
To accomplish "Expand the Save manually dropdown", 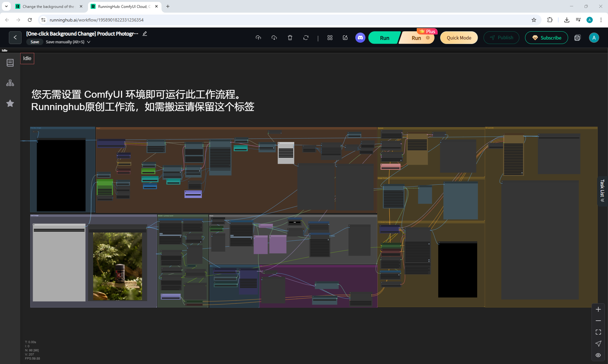I will 89,42.
